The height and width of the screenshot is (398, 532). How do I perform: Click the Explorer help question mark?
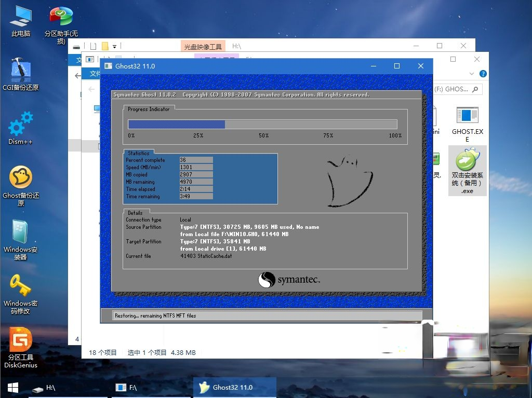(483, 74)
